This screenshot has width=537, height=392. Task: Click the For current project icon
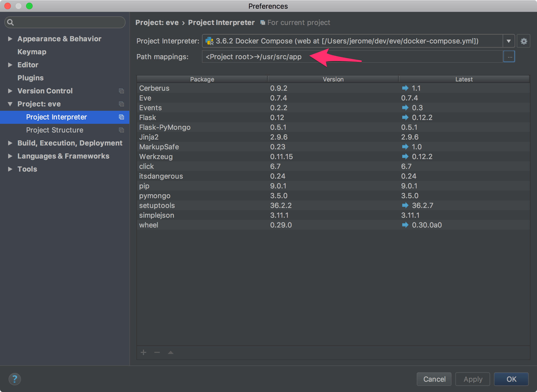[263, 23]
